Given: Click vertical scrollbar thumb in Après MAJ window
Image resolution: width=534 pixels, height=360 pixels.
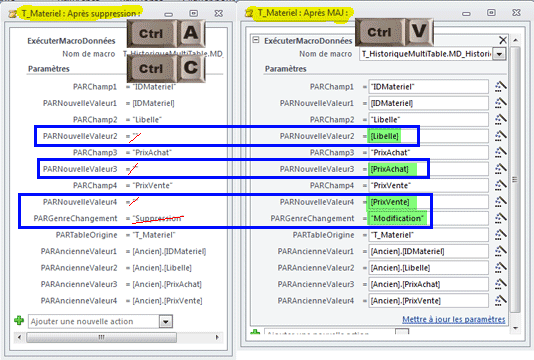Looking at the screenshot, I should (x=515, y=179).
